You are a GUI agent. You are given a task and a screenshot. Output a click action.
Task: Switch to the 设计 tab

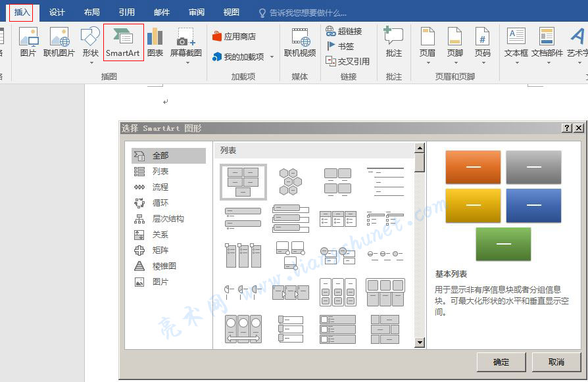coord(57,12)
